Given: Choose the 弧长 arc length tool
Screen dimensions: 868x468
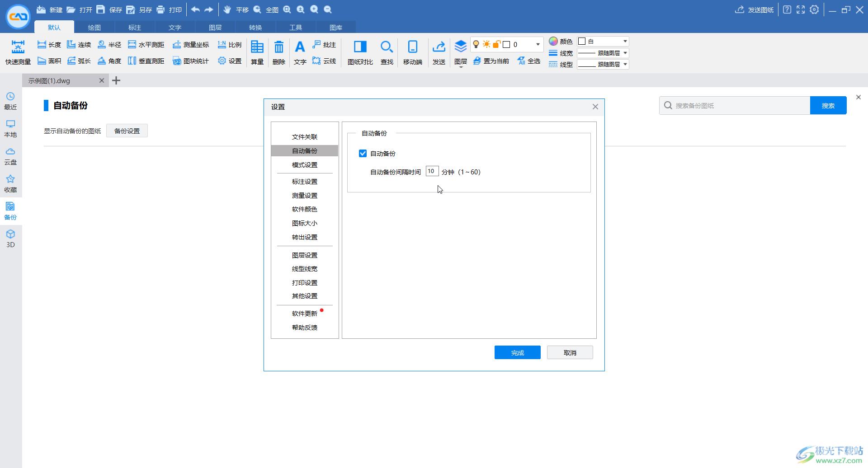Looking at the screenshot, I should pos(79,61).
